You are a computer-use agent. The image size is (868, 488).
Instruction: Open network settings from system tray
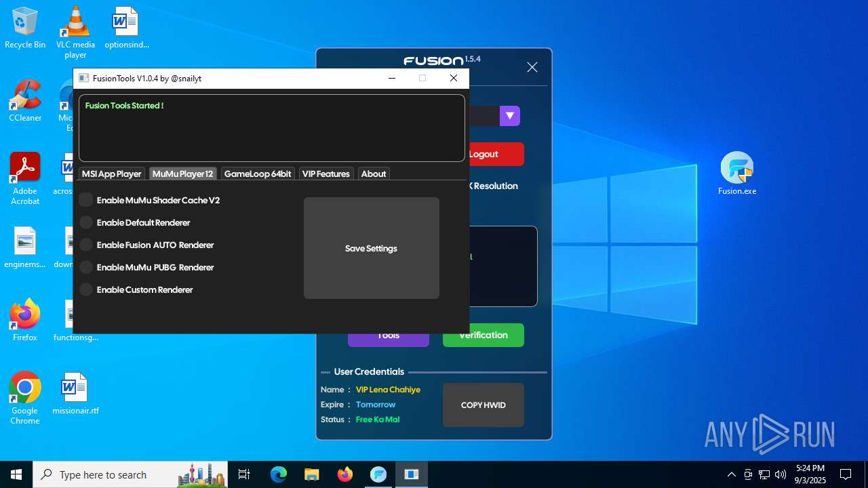764,474
